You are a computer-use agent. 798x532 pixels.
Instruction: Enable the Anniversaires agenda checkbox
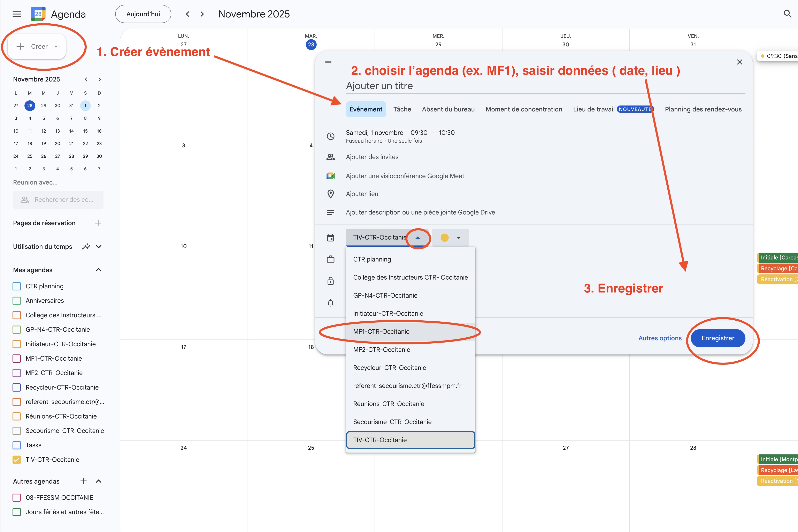[17, 301]
